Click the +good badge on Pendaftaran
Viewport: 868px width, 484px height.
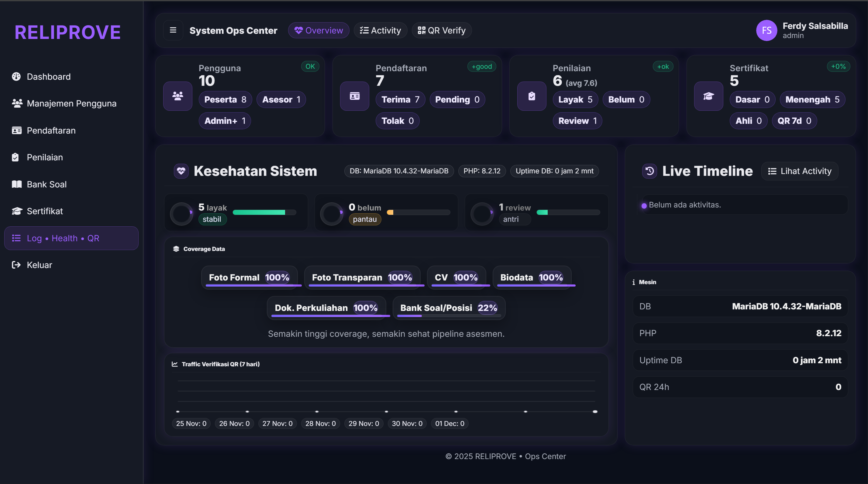[482, 66]
